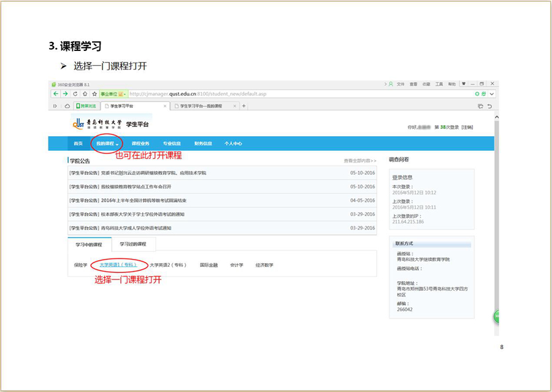Bookmark the page with the star icon

point(94,94)
